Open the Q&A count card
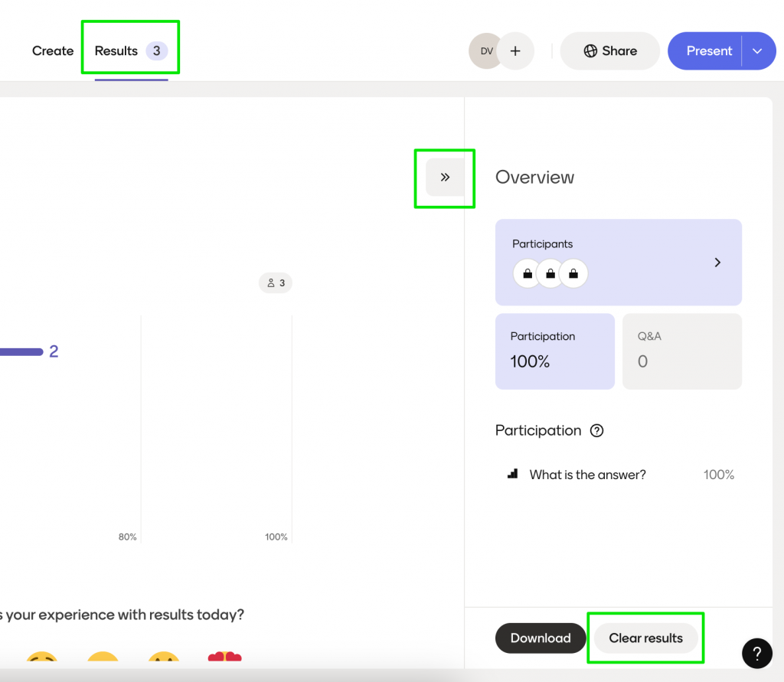 coord(681,351)
